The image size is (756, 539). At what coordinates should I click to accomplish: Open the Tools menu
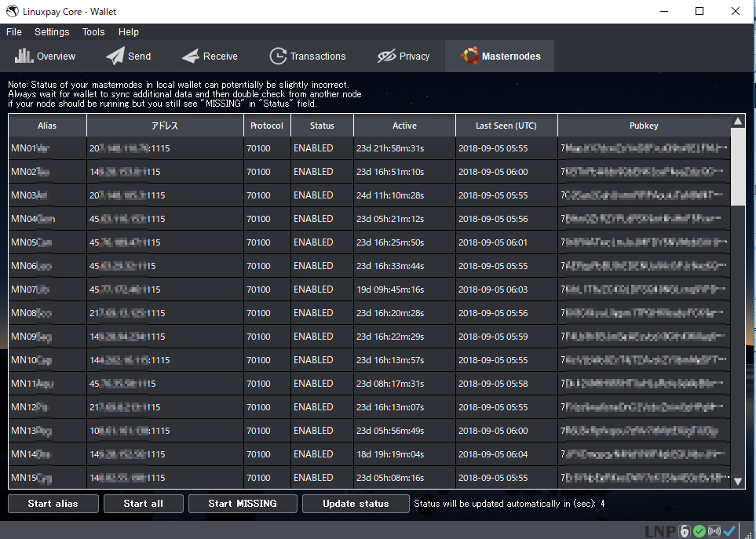click(93, 32)
